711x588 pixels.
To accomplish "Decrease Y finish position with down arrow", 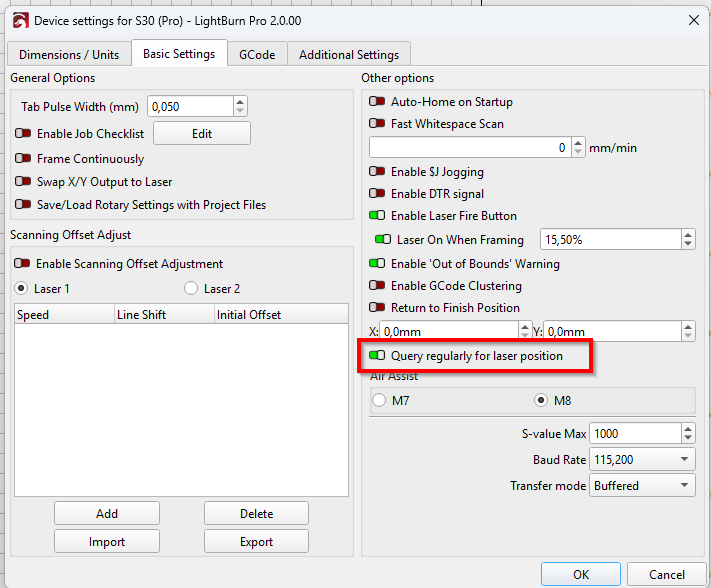I will click(688, 336).
